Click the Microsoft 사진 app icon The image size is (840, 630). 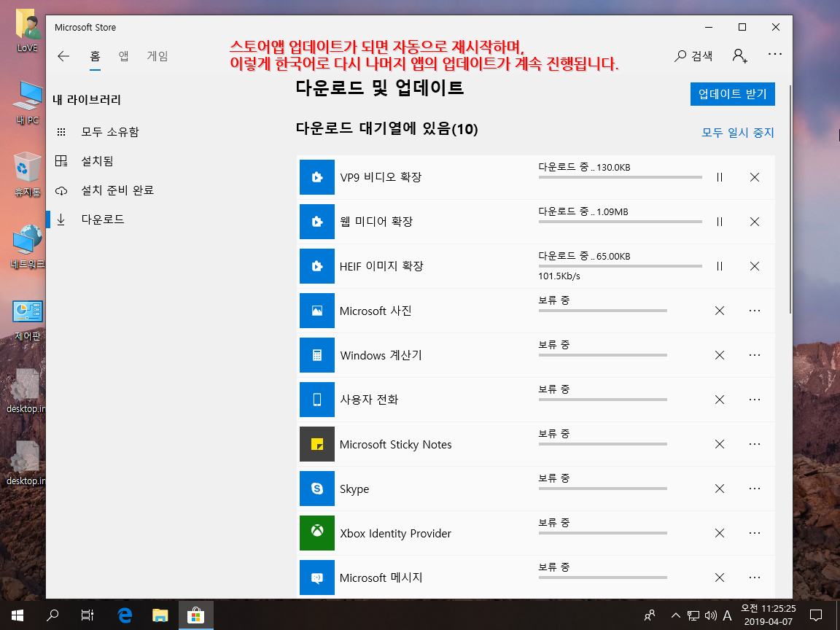(x=317, y=310)
